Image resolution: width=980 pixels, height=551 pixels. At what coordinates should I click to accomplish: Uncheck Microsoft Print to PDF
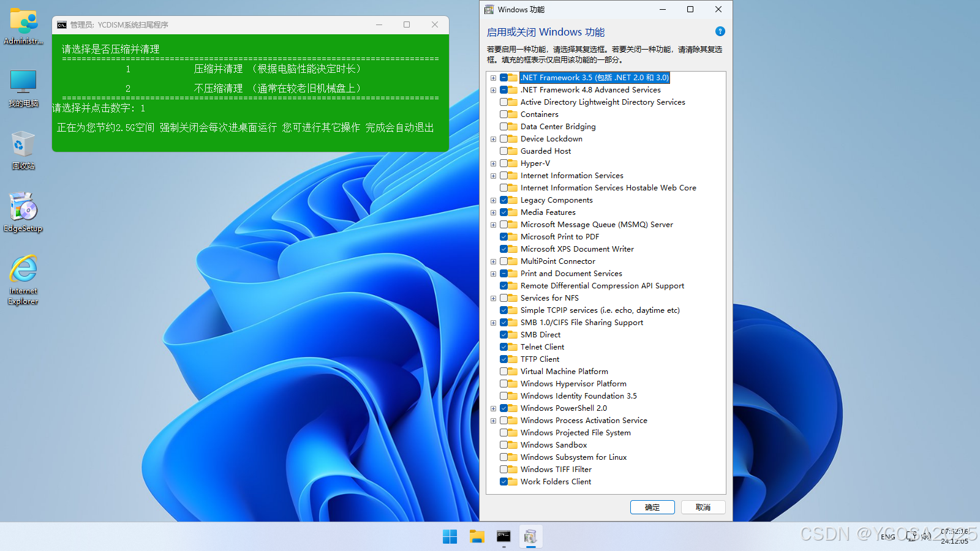click(x=503, y=237)
